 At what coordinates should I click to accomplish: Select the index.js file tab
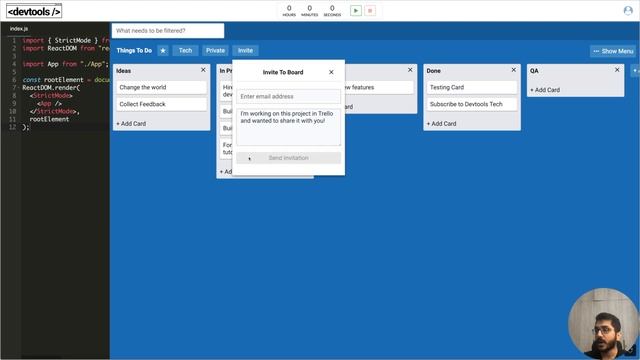(19, 29)
